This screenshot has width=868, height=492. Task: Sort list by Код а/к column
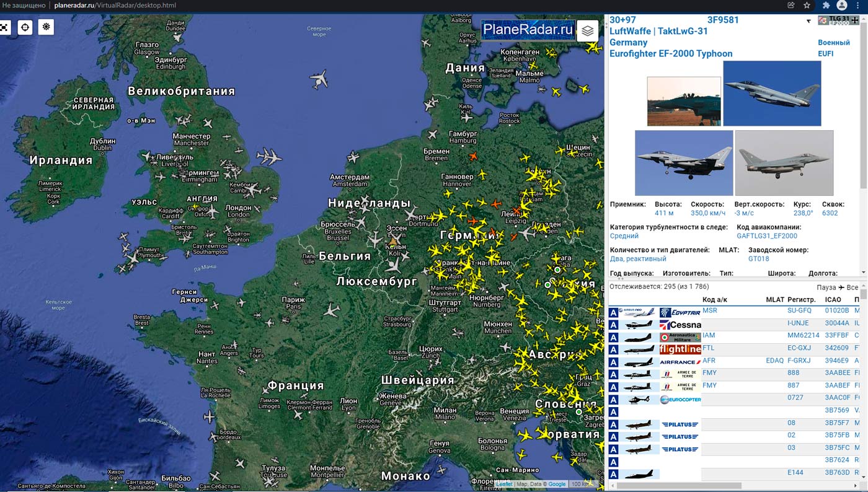[715, 299]
